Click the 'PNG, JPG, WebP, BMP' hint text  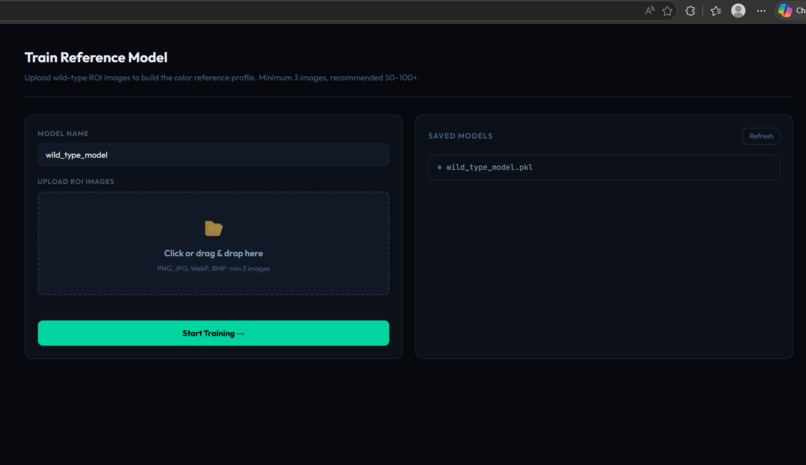coord(213,269)
